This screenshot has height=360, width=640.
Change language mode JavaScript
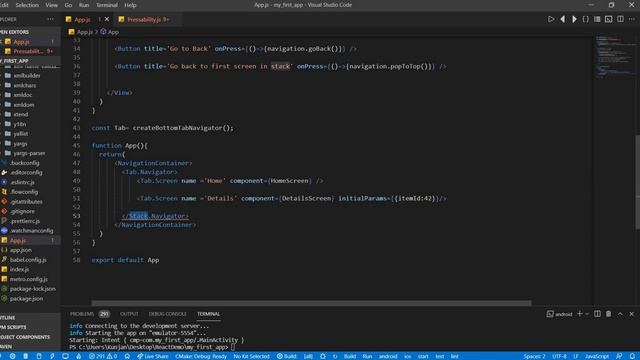click(597, 356)
